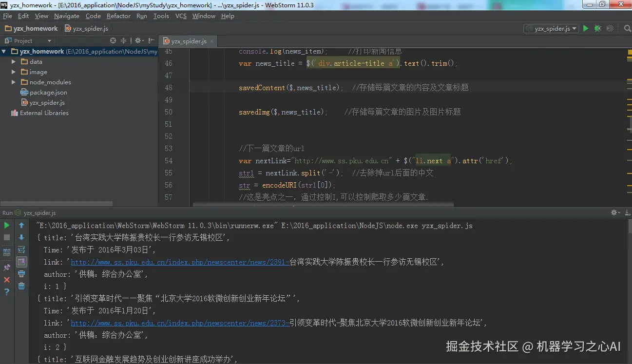This screenshot has height=364, width=632.
Task: Close Run tab with red X
Action: [7, 280]
